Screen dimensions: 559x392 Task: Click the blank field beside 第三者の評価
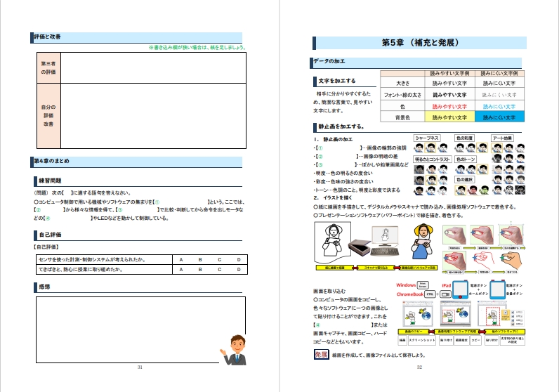pyautogui.click(x=153, y=67)
